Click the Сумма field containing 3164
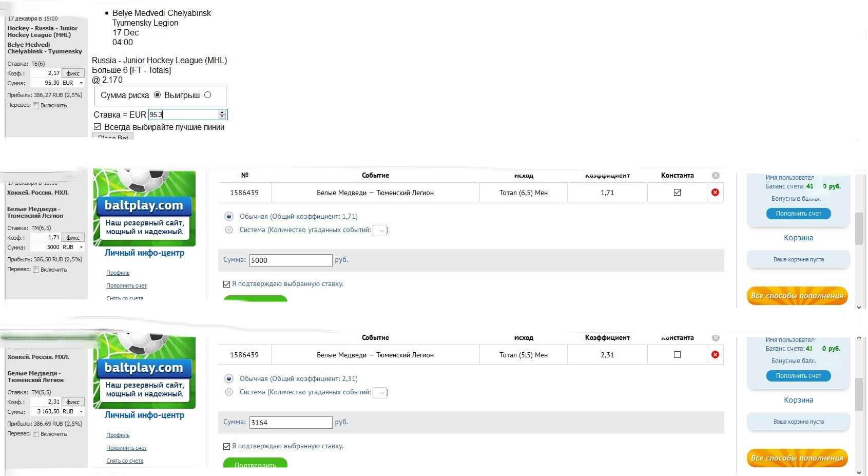Screen dimensions: 868x476 [x=291, y=423]
